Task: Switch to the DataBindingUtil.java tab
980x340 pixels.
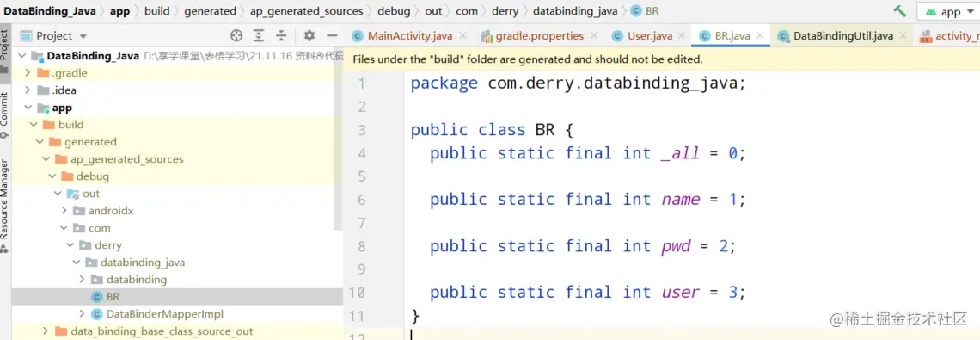Action: point(842,35)
